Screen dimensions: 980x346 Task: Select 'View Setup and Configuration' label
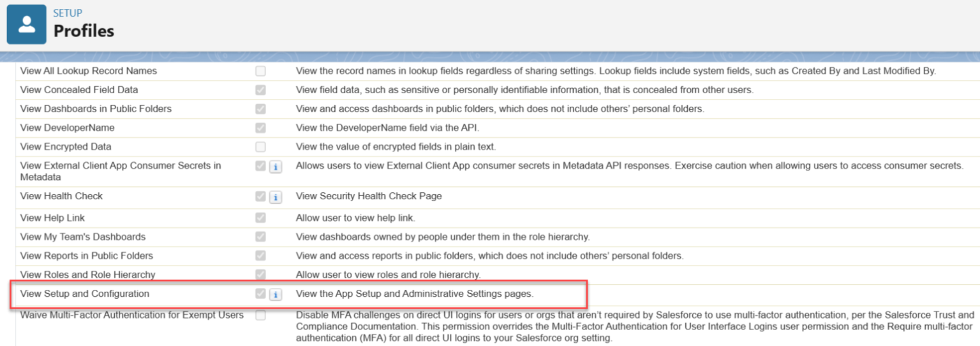(85, 294)
